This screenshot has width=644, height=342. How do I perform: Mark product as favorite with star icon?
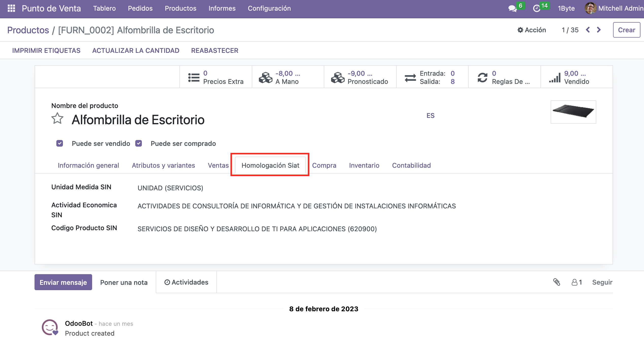(57, 118)
